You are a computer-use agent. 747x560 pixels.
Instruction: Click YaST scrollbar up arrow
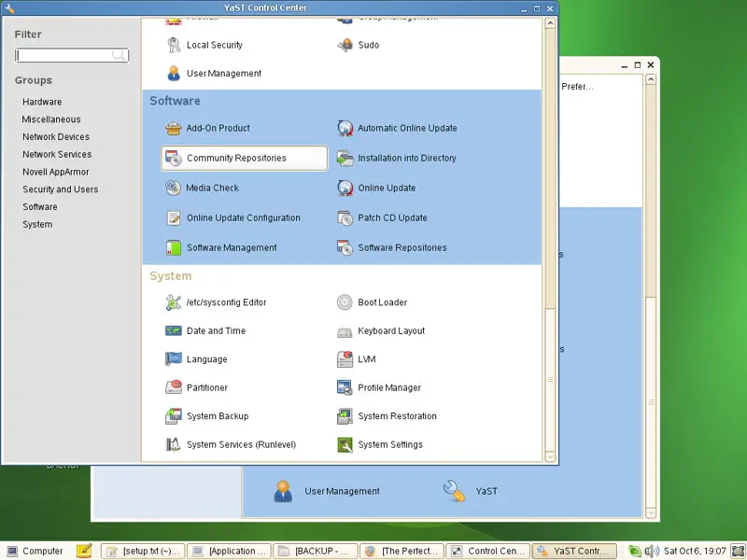[x=550, y=23]
